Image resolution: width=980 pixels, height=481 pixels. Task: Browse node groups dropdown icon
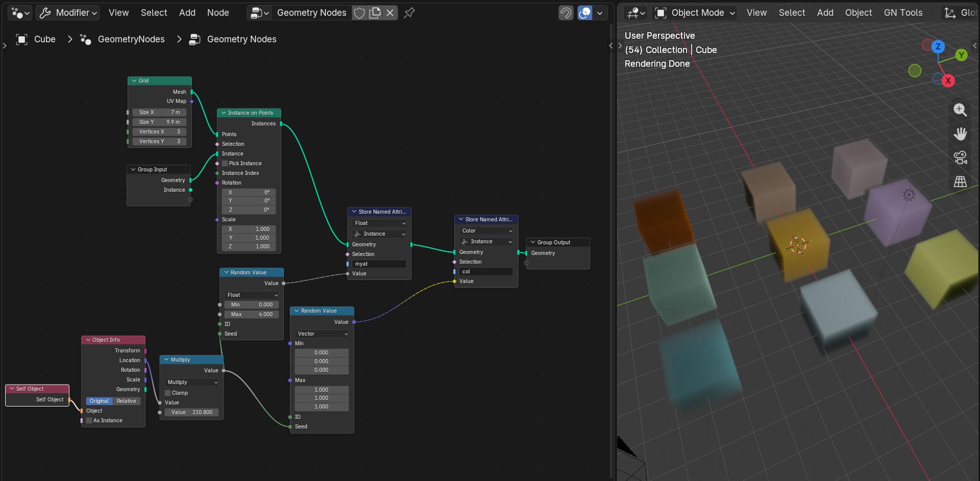point(259,13)
